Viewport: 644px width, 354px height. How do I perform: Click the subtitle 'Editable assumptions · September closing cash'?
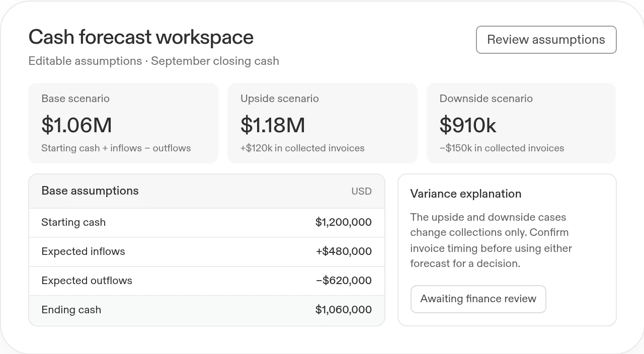coord(153,61)
